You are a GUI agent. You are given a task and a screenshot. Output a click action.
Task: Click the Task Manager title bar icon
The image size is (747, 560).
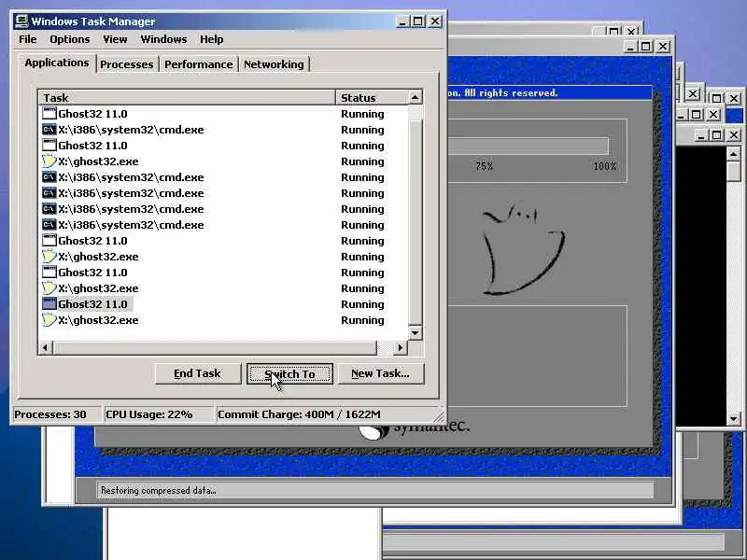(21, 21)
